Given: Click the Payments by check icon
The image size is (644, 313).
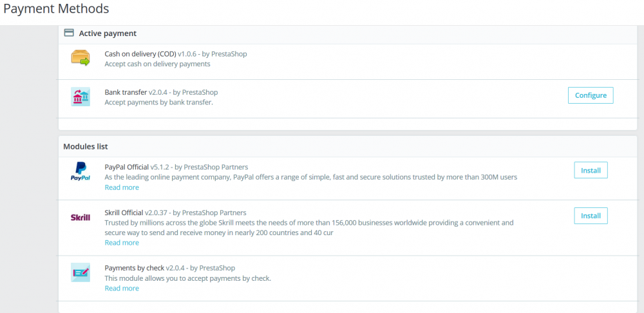Looking at the screenshot, I should [80, 272].
